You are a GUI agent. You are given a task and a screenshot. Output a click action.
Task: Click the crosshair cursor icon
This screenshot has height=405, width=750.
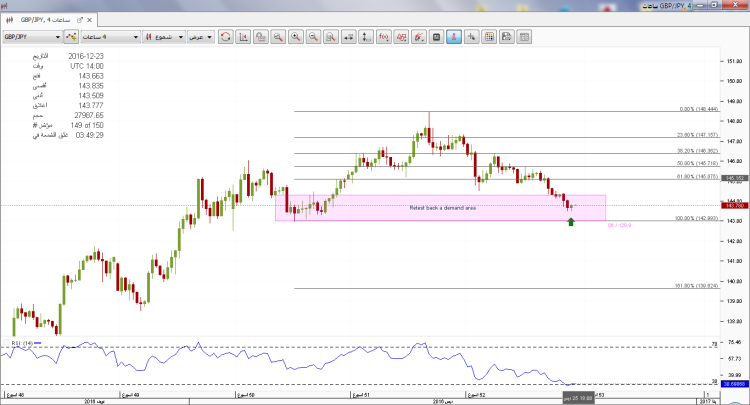click(472, 37)
